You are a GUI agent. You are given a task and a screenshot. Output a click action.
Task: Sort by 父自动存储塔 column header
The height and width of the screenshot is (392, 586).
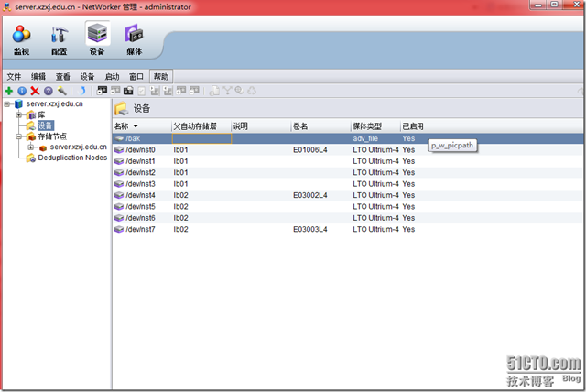pyautogui.click(x=201, y=126)
